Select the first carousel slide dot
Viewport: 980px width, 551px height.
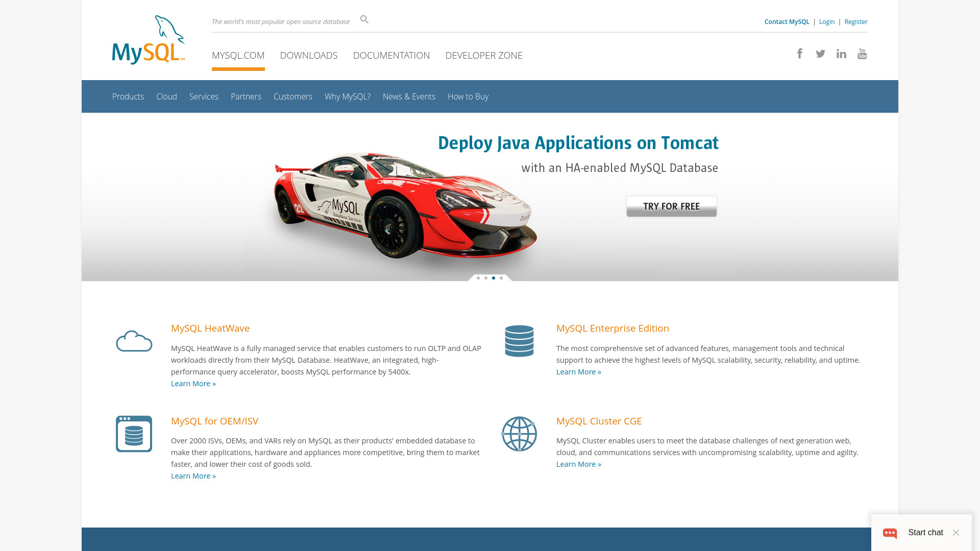pyautogui.click(x=478, y=278)
